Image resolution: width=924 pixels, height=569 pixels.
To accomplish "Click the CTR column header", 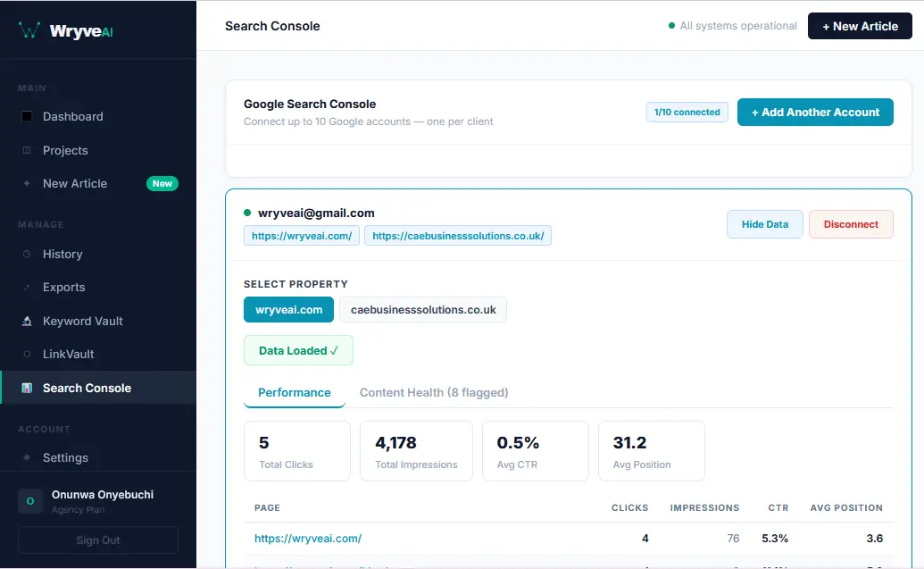I will pos(778,507).
